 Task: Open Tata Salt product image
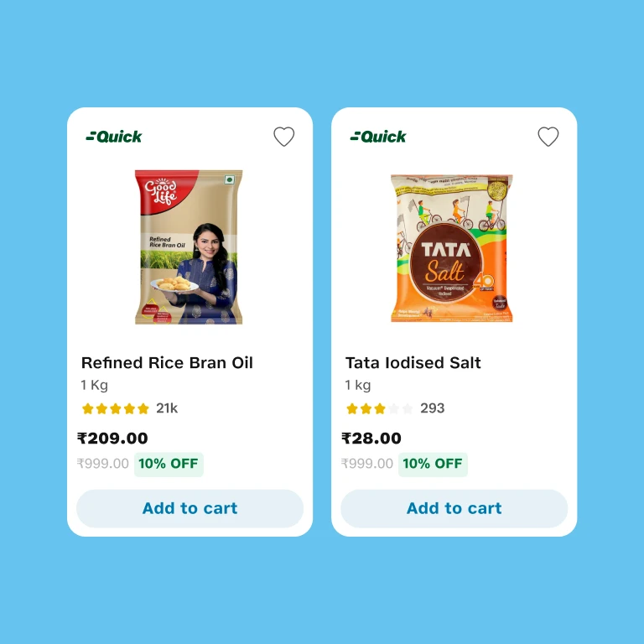coord(451,248)
